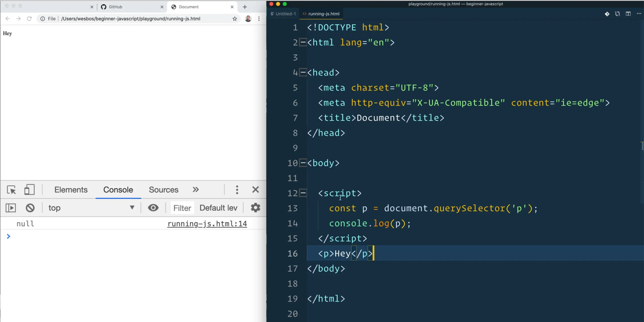This screenshot has height=322, width=644.
Task: Collapse the head tag fold on line 4
Action: [x=303, y=72]
